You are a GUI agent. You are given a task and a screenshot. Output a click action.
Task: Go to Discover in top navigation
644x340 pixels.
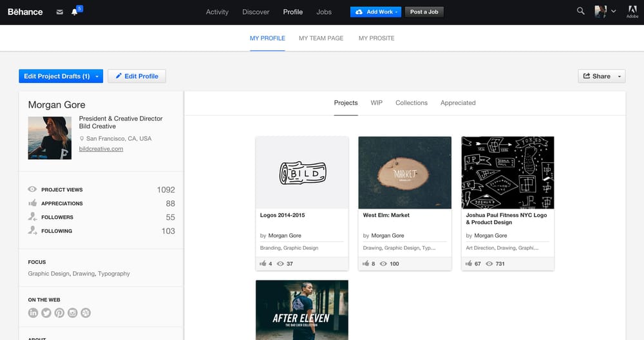[256, 12]
